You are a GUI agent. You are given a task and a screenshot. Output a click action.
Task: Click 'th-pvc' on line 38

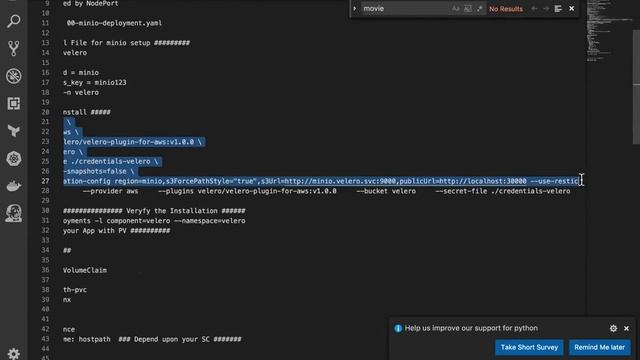[x=75, y=290]
